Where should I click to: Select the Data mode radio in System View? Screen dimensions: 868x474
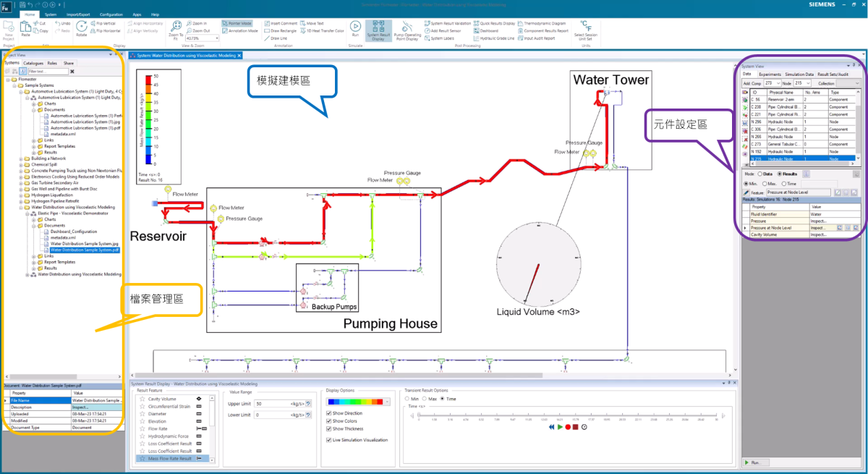point(759,174)
